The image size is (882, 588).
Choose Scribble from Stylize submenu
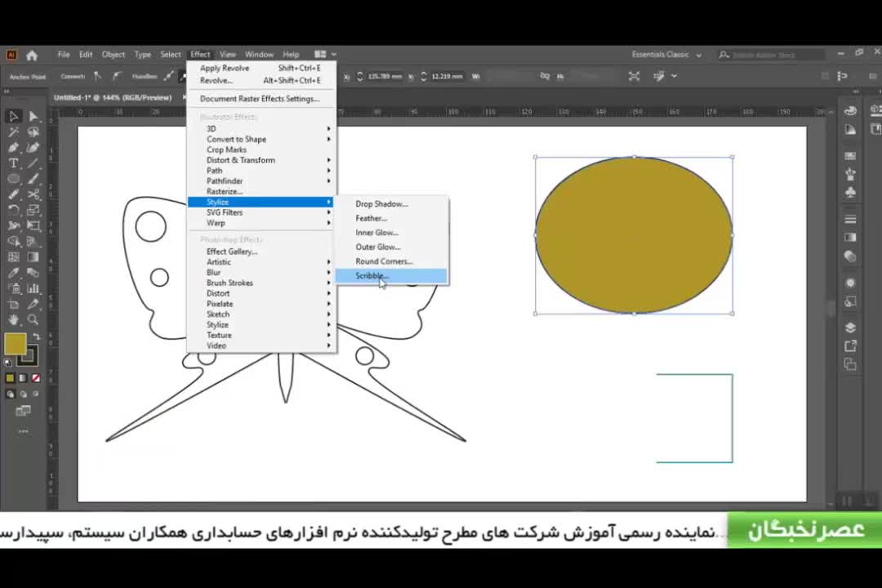(x=391, y=276)
